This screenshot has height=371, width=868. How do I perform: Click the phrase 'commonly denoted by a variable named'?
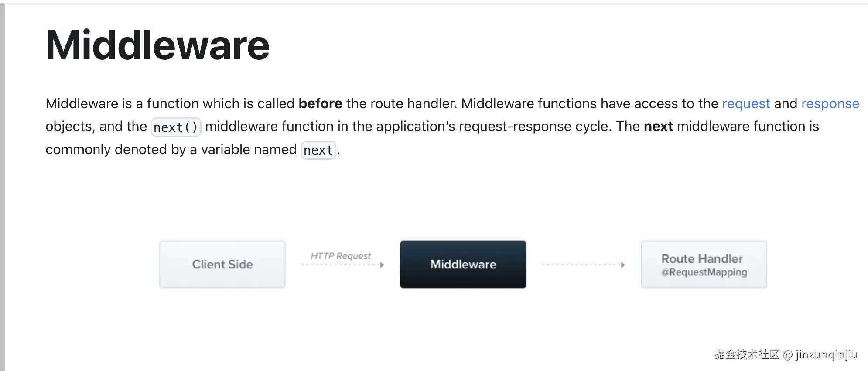point(171,149)
